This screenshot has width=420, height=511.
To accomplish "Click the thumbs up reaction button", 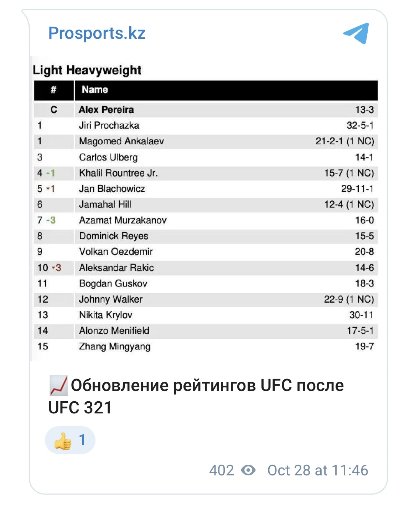I will click(70, 440).
